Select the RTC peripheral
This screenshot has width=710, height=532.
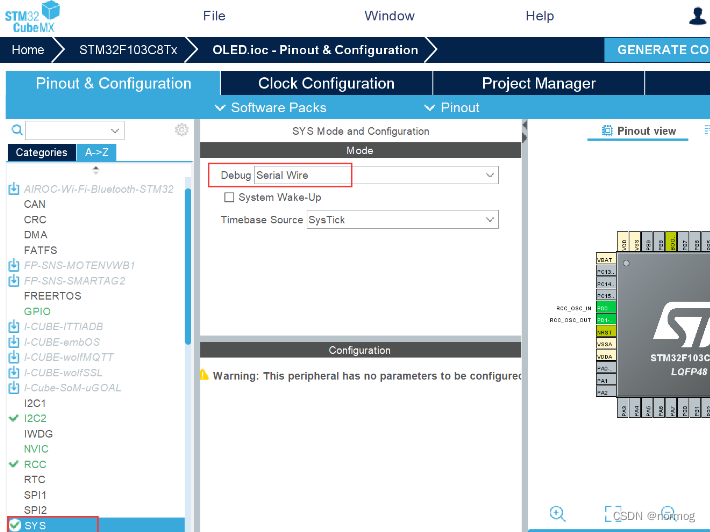click(x=35, y=479)
